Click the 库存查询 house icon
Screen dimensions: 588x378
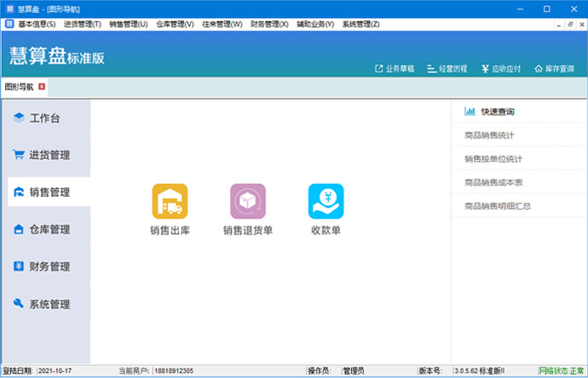coord(539,69)
